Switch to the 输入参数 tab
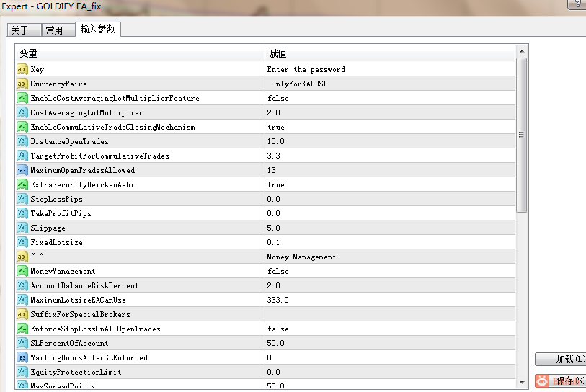 (x=97, y=29)
